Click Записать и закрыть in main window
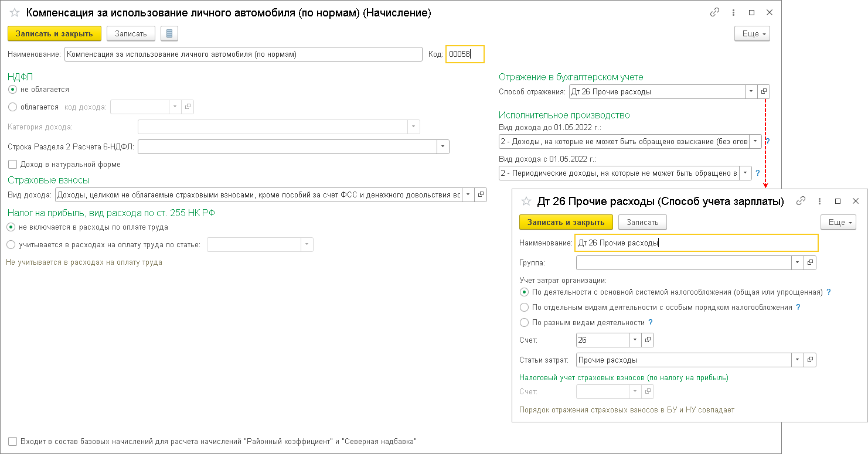Screen dimensions: 868x454 click(55, 33)
